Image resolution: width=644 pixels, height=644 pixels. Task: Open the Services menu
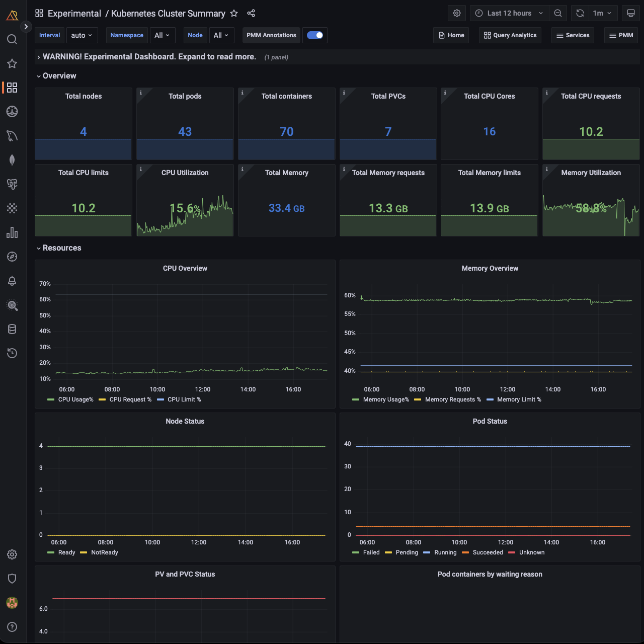(x=573, y=35)
